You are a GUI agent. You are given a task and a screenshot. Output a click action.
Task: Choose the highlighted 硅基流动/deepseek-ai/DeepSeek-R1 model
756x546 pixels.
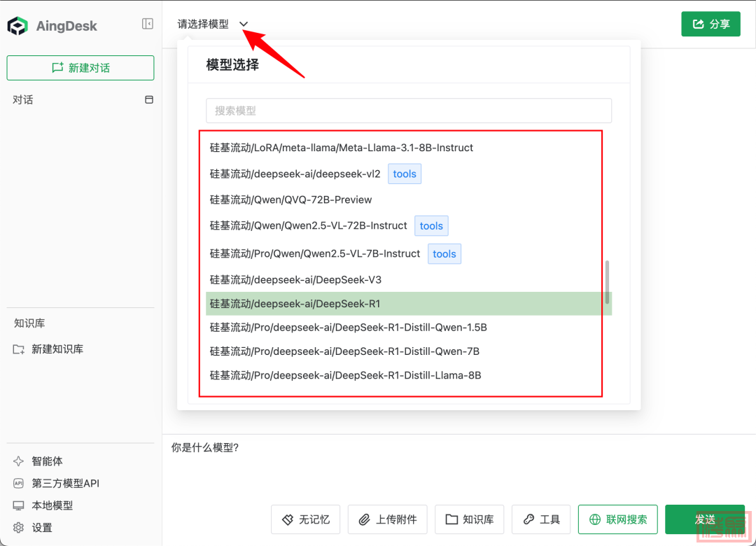409,304
